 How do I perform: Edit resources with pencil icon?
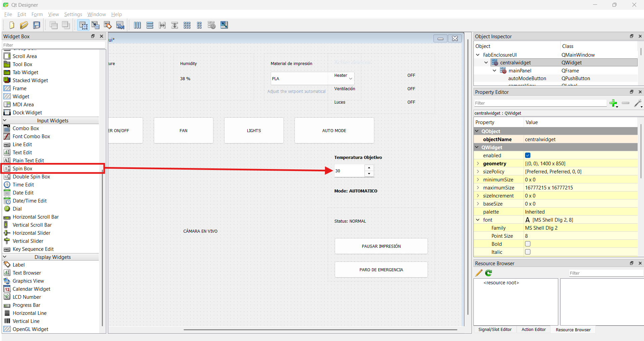point(479,273)
